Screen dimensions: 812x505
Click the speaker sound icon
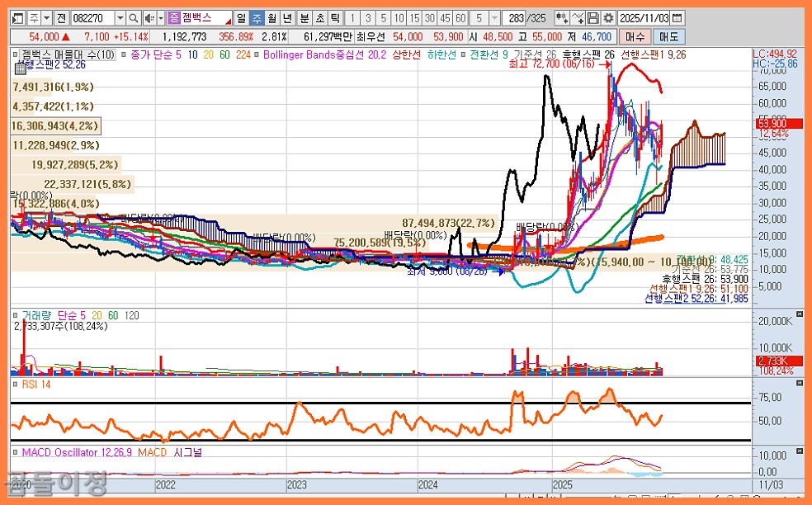[x=149, y=18]
